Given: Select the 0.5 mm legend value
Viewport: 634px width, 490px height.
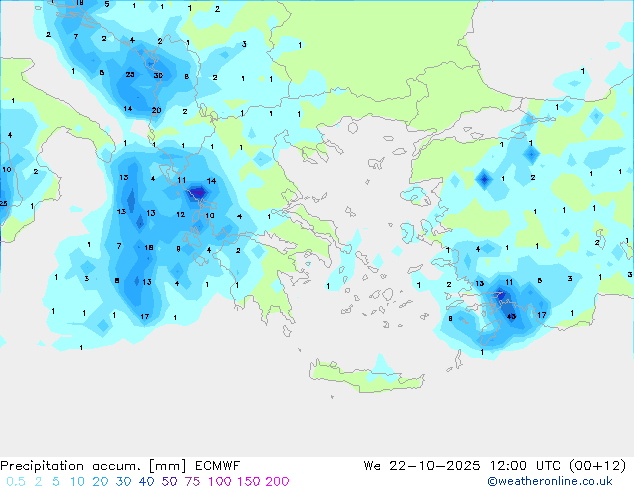Looking at the screenshot, I should [x=16, y=482].
